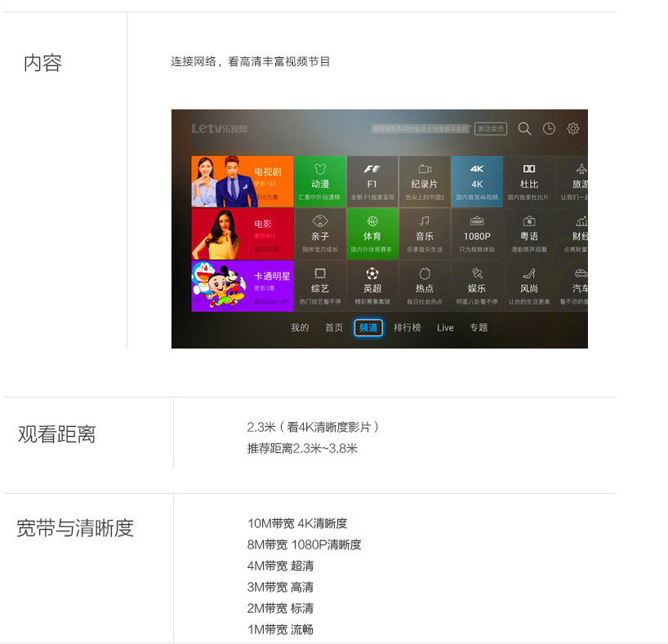Open the 1080P channel tile
This screenshot has height=644, width=668.
tap(477, 233)
